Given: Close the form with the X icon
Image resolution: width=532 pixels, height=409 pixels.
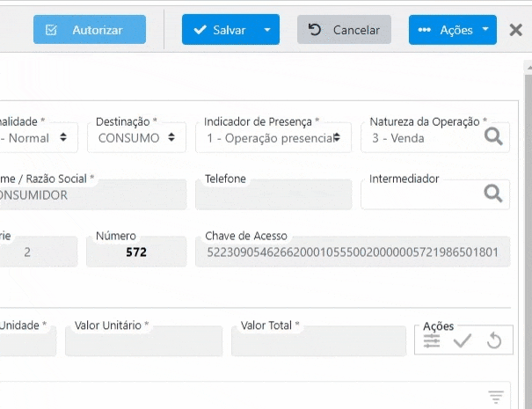Looking at the screenshot, I should tap(515, 30).
